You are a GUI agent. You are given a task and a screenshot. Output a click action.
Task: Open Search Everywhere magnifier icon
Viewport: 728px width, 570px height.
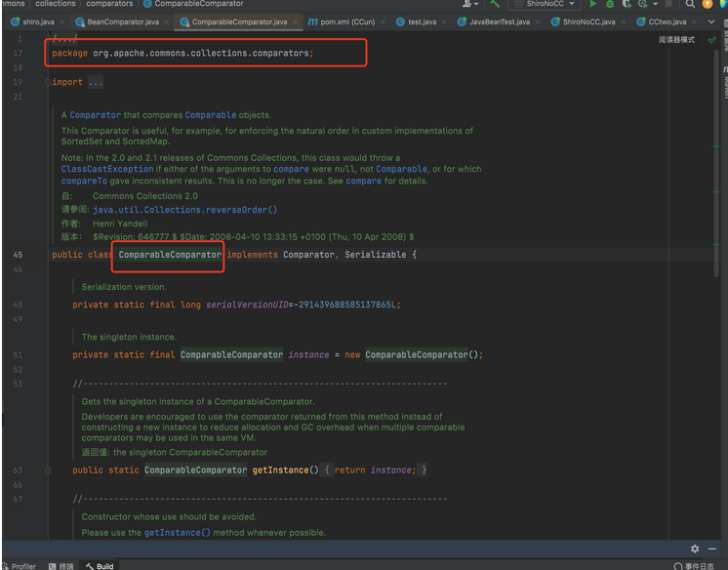pyautogui.click(x=690, y=4)
